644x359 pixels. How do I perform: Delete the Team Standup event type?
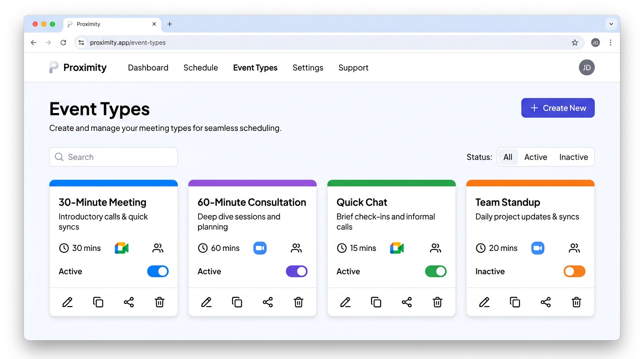[x=576, y=302]
